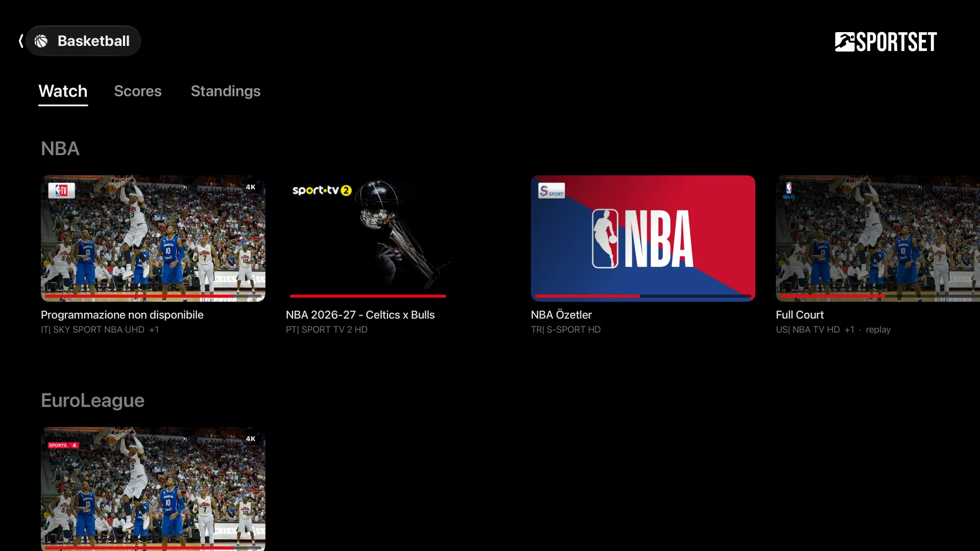Click channel label 'TR| S-SPORT HD'
This screenshot has height=551, width=980.
(566, 330)
